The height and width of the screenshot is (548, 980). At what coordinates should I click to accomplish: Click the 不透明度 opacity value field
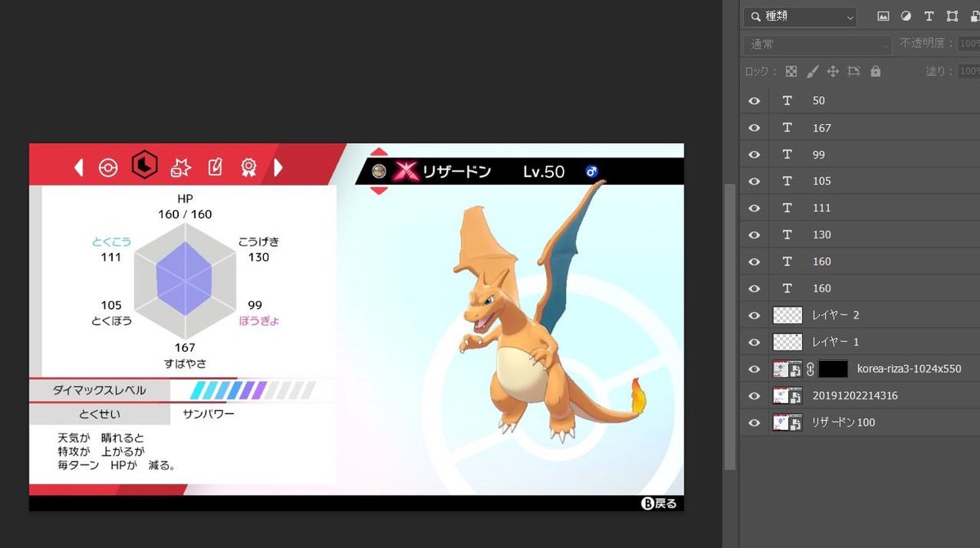969,44
